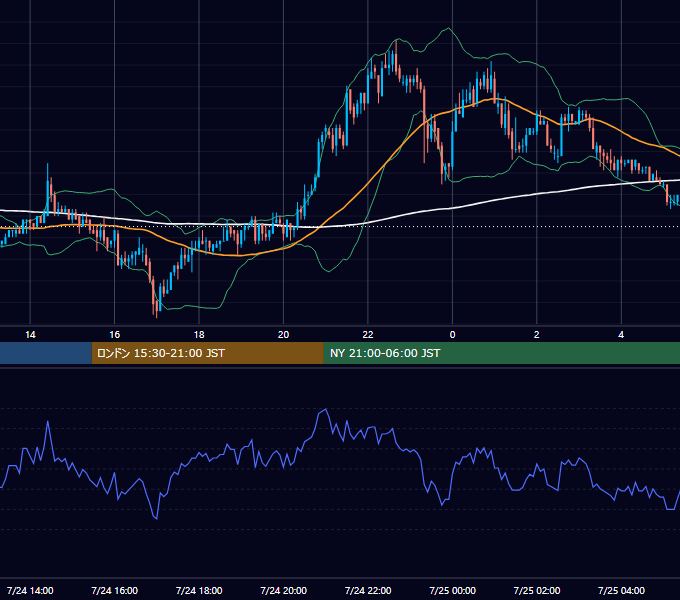Viewport: 680px width, 600px height.
Task: Click the 4 hour axis label
Action: (621, 335)
